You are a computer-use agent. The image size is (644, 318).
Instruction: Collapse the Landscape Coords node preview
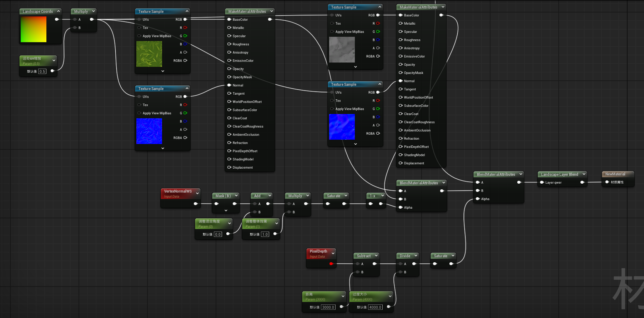click(x=59, y=11)
